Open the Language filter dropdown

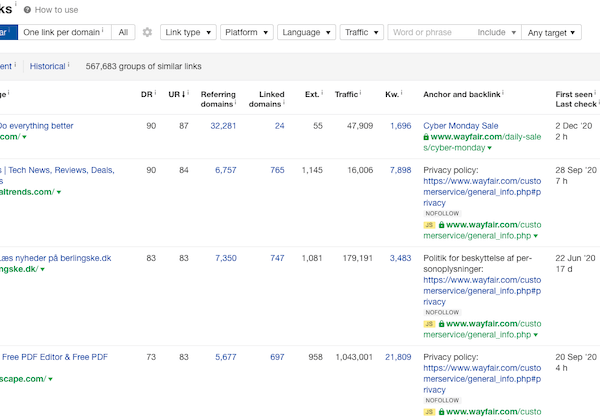[306, 32]
